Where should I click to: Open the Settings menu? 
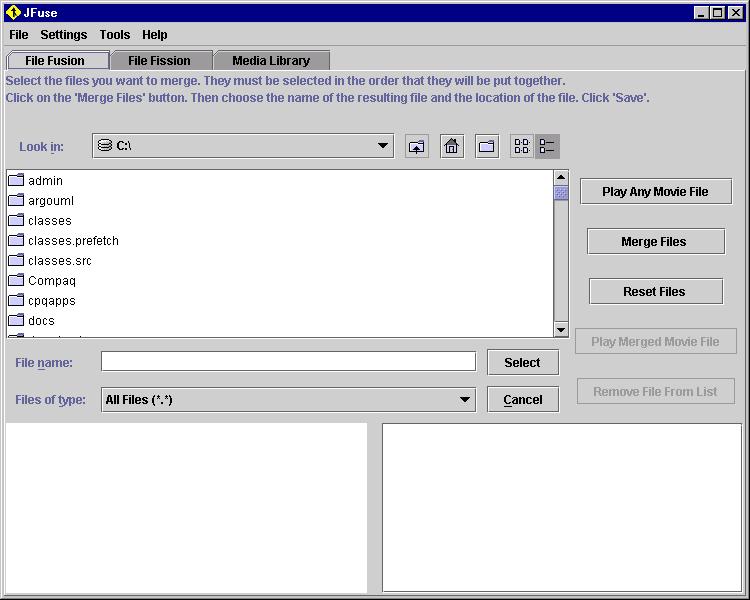tap(63, 35)
